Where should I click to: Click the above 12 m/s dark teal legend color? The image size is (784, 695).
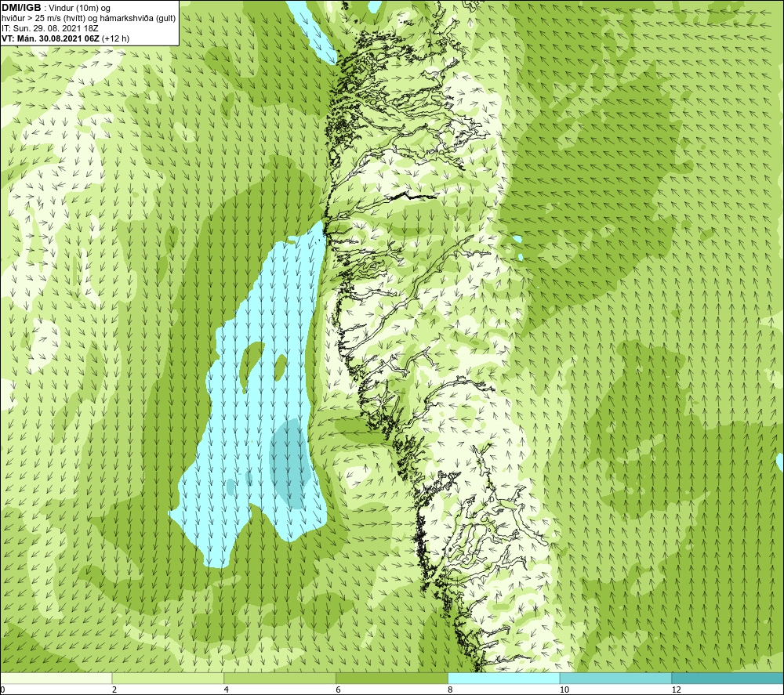[728, 678]
